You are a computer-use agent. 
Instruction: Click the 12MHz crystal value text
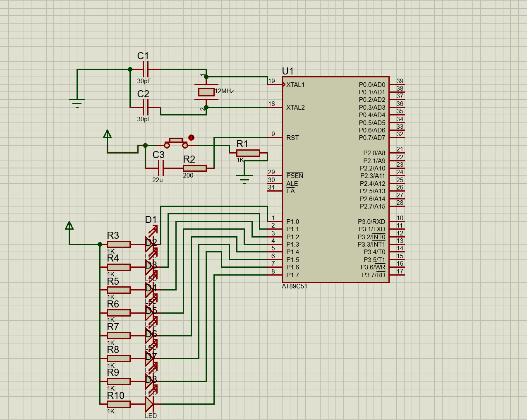[x=225, y=91]
